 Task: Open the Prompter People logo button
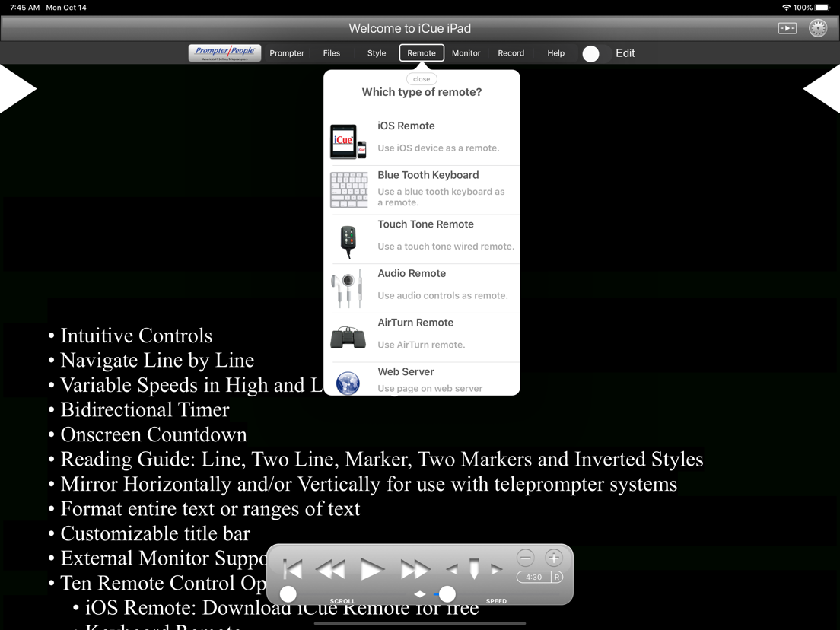point(224,53)
